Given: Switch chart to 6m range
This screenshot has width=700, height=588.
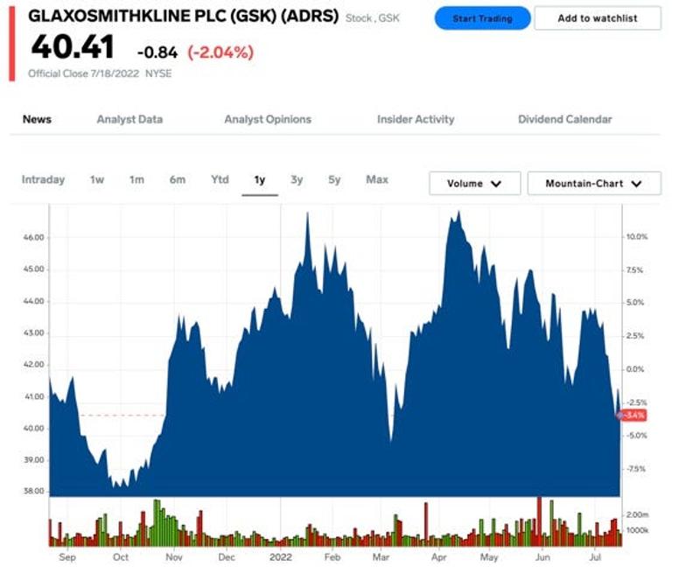Looking at the screenshot, I should tap(178, 179).
